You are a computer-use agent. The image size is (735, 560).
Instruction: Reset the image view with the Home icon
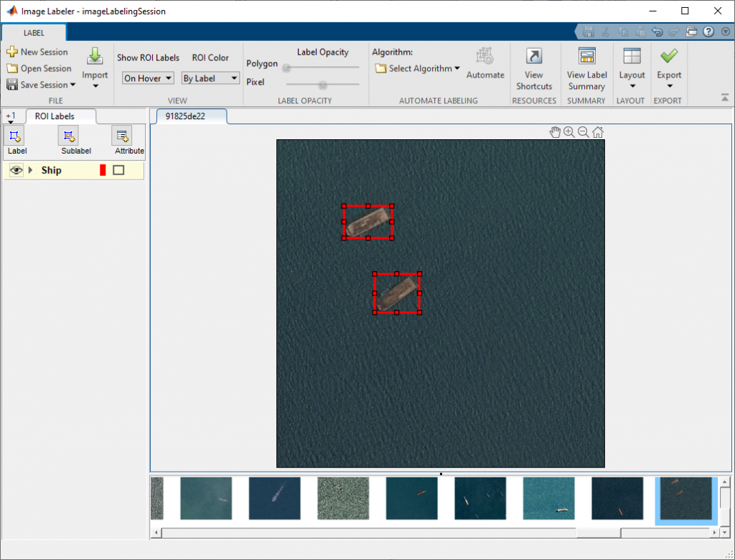coord(597,132)
